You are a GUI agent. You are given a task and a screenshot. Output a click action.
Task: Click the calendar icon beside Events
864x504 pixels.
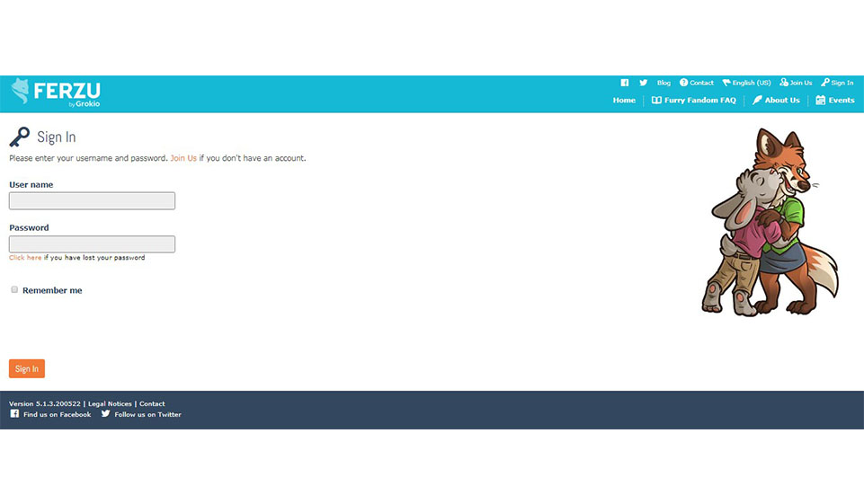tap(820, 101)
